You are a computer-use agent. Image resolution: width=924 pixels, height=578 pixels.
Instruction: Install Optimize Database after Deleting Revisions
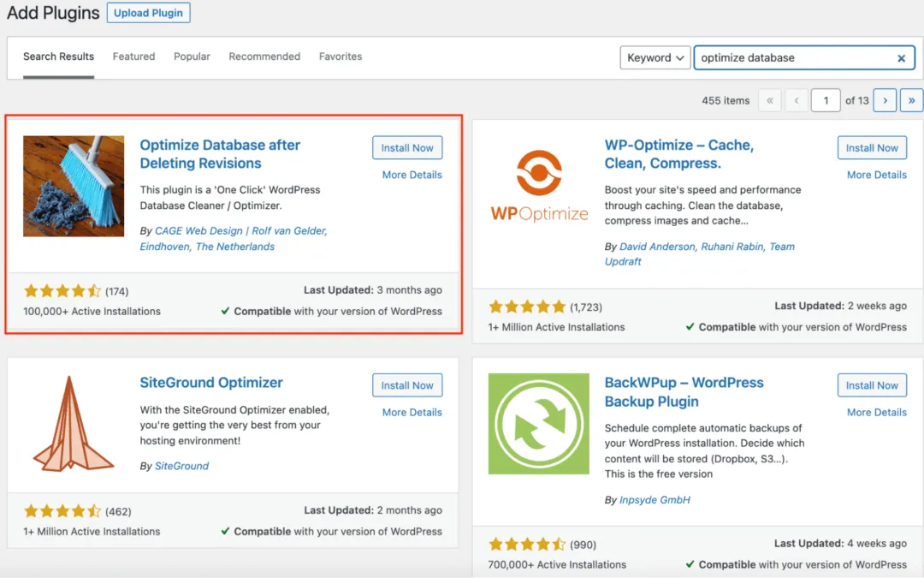[x=407, y=147]
